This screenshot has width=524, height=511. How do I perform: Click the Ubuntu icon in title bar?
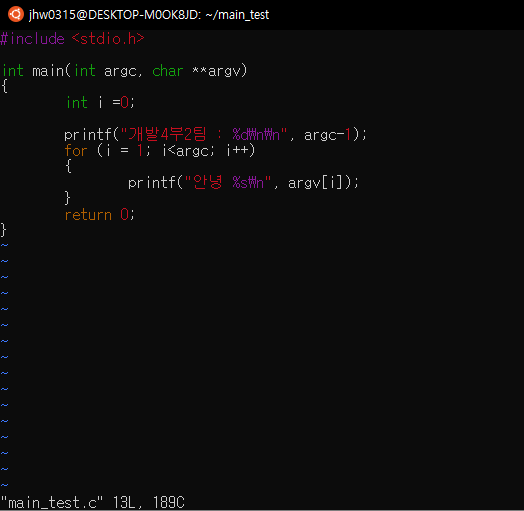(16, 14)
